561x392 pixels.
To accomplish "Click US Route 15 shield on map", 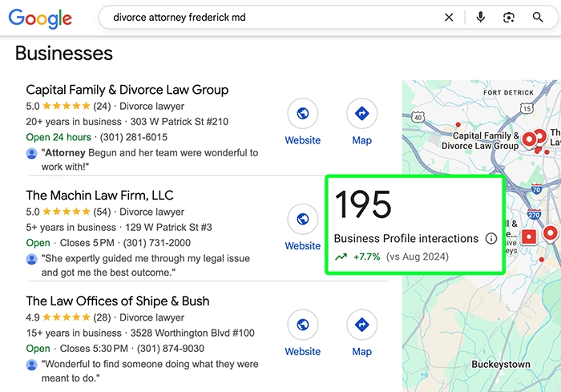I will pyautogui.click(x=527, y=108).
